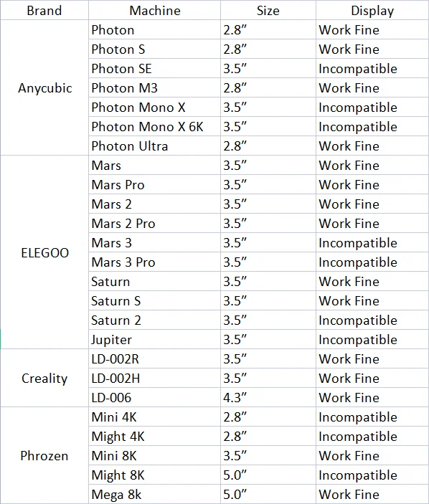Click the Jupiter machine cell
The height and width of the screenshot is (504, 429).
[x=155, y=339]
